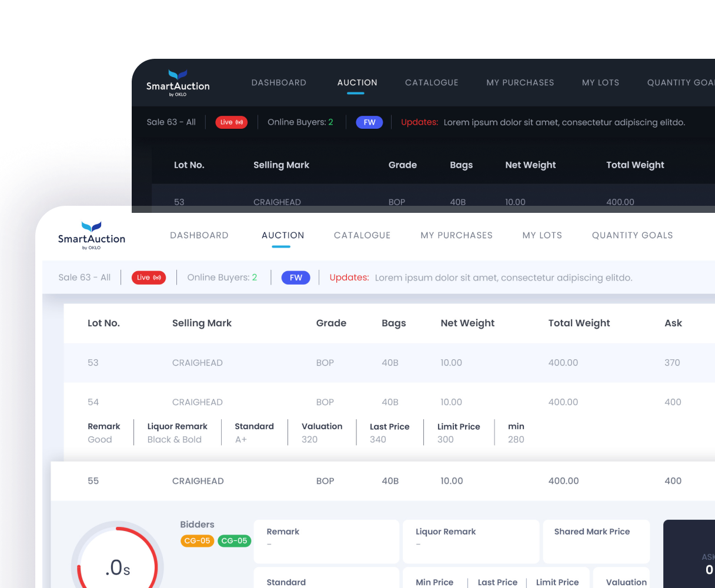Open Catalogue tab in dark window
This screenshot has width=715, height=588.
(x=432, y=83)
